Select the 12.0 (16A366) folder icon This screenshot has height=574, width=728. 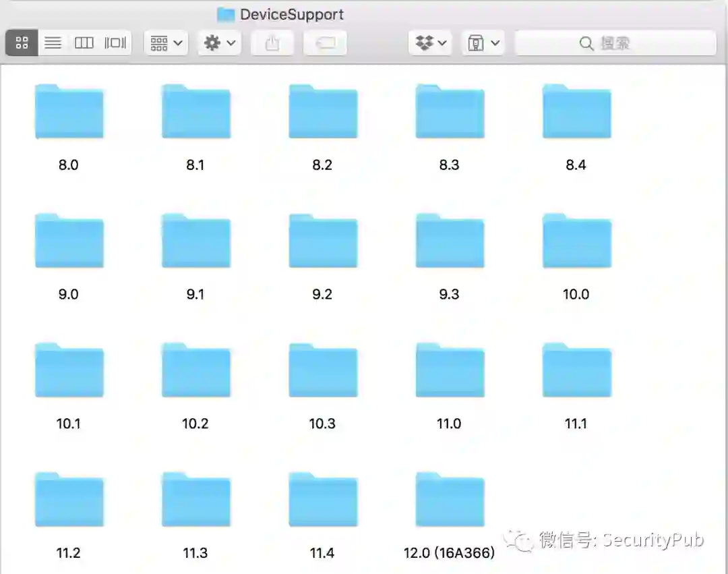[x=450, y=499]
